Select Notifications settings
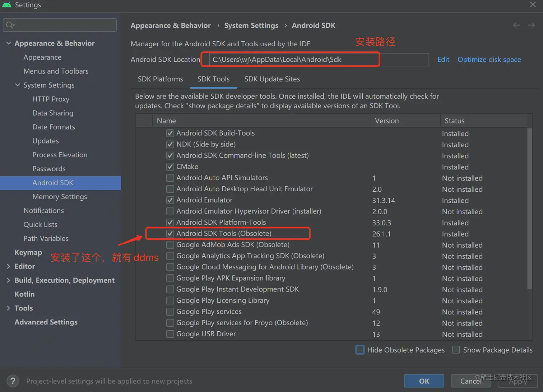Viewport: 543px width, 392px height. point(43,211)
